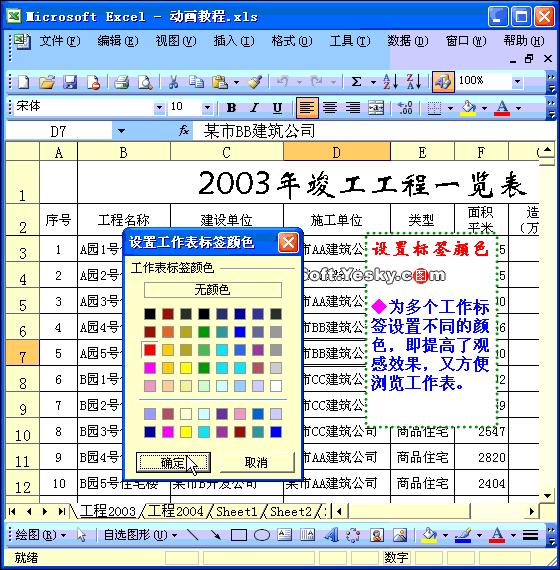Viewport: 560px width, 570px height.
Task: Open the 数据(D) menu
Action: pos(408,41)
